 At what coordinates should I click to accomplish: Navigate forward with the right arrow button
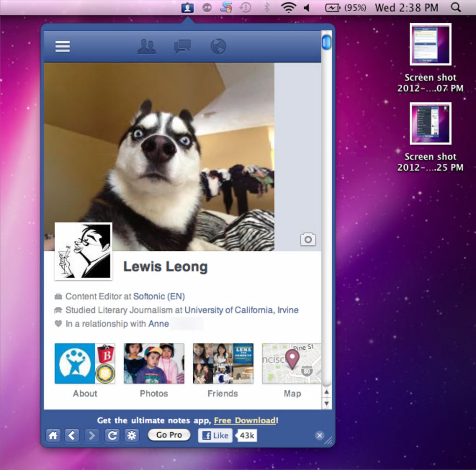point(91,435)
